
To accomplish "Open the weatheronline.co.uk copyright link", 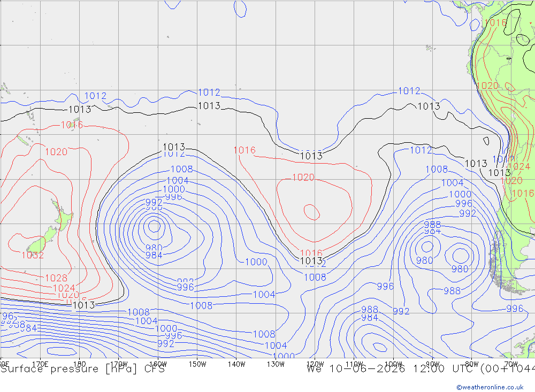I will pos(490,387).
